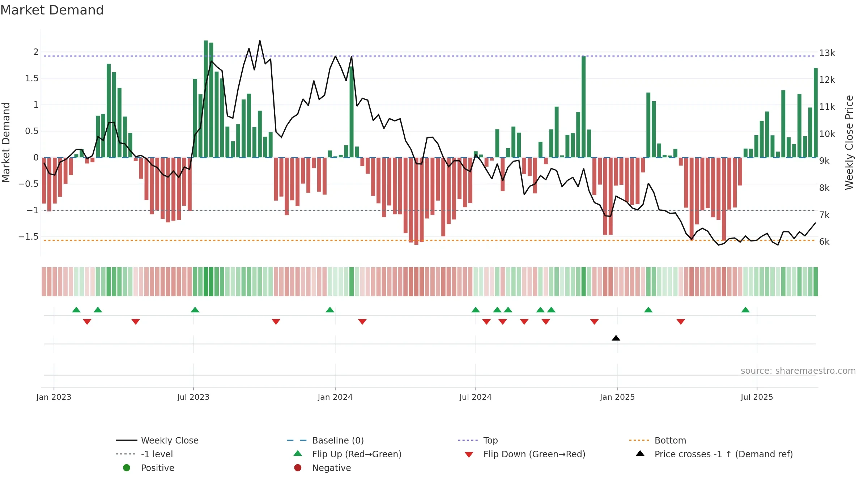Click the red Flip Down triangle legend icon
The height and width of the screenshot is (488, 868).
(469, 455)
